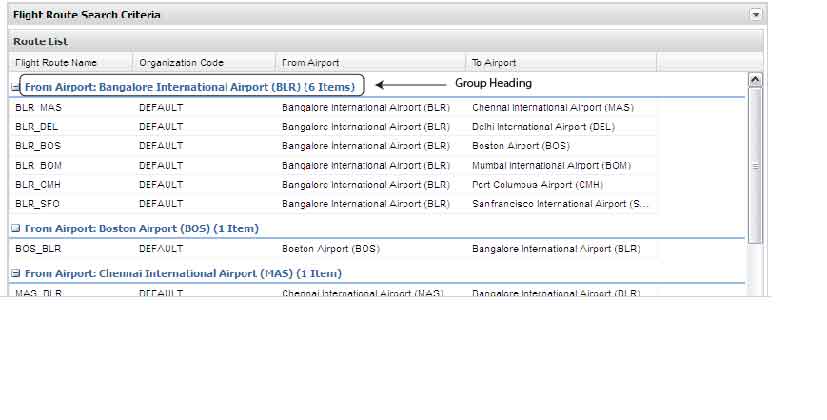The height and width of the screenshot is (420, 827).
Task: Click the Sanfrancisco International Airport cell
Action: (x=560, y=204)
